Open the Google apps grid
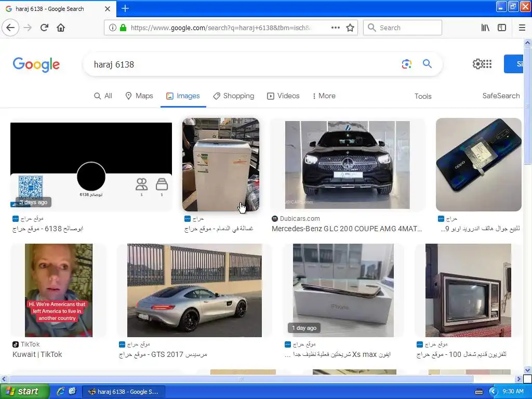This screenshot has height=399, width=532. 487,64
